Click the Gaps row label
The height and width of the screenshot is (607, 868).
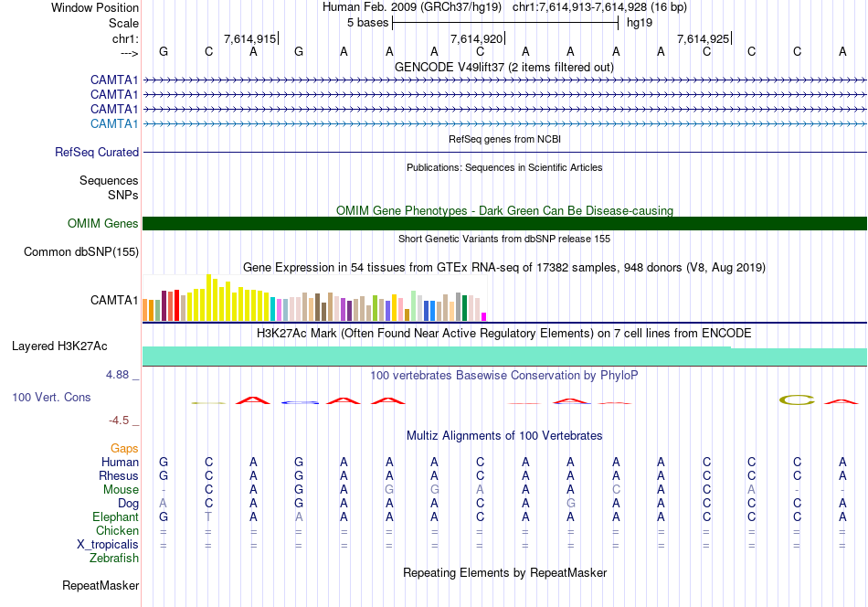(124, 448)
